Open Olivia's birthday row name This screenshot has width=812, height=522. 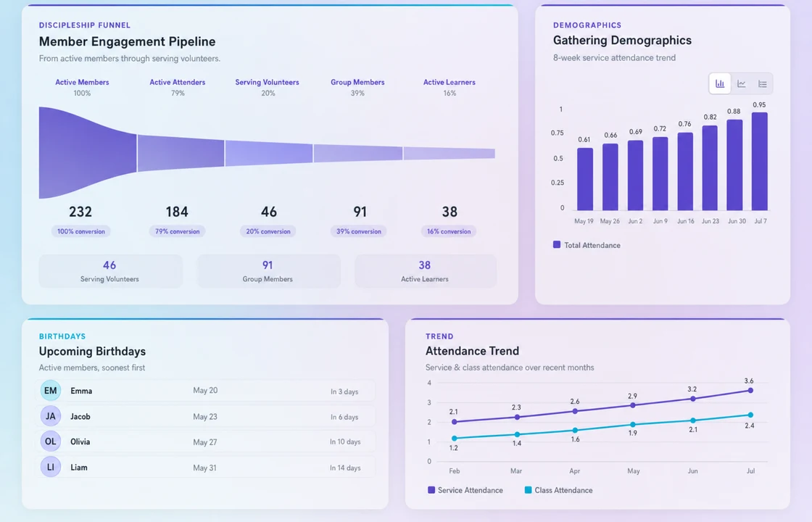pos(80,442)
